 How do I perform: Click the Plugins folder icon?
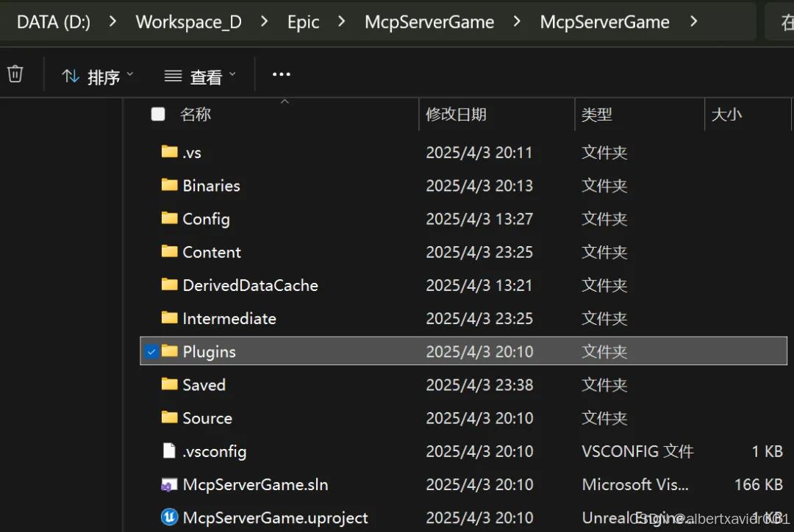pos(169,351)
